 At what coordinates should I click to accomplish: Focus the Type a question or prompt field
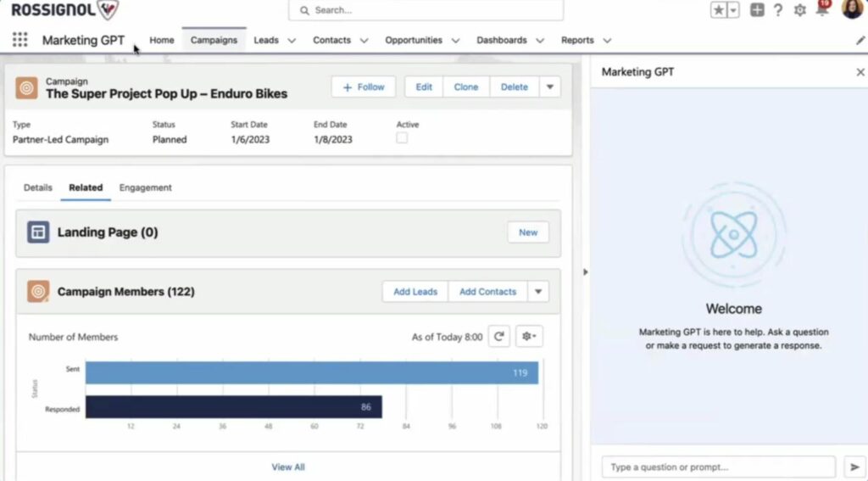click(719, 467)
